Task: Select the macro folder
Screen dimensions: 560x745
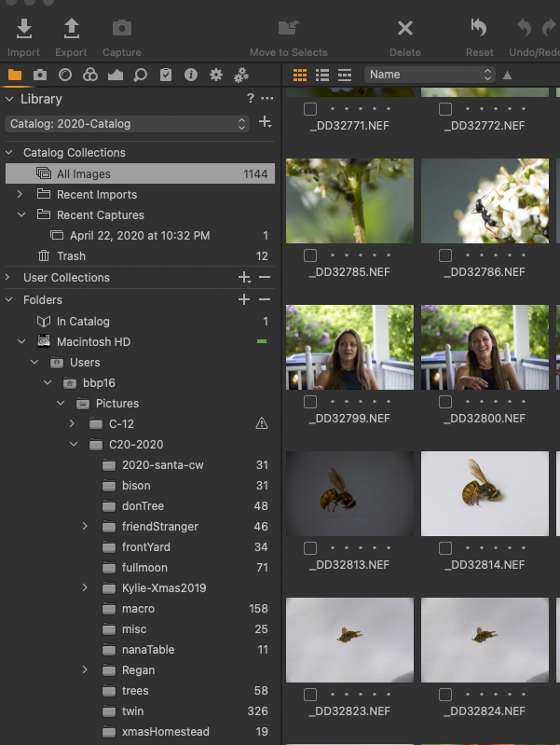Action: click(x=138, y=609)
